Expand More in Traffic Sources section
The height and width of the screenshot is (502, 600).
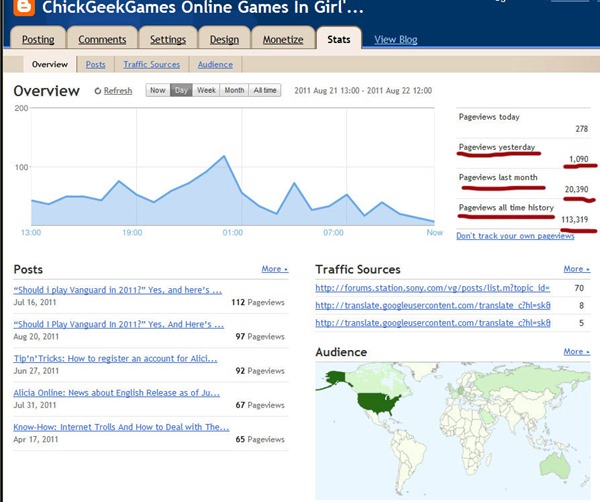click(575, 269)
